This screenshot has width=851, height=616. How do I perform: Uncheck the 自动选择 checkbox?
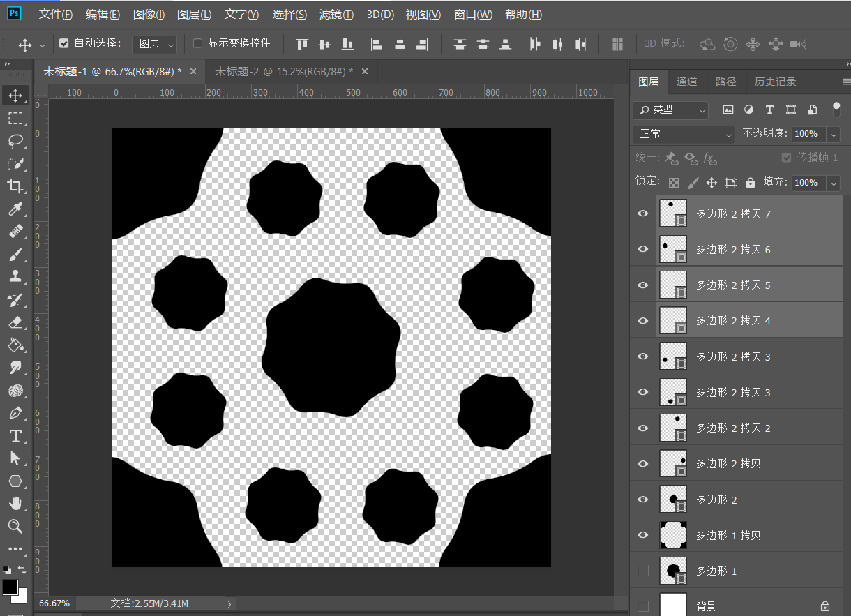point(64,43)
